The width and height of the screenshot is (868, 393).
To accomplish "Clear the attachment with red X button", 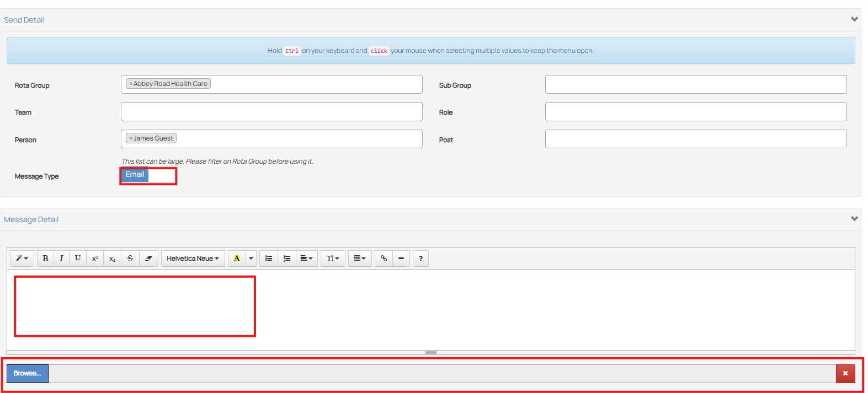I will [845, 373].
